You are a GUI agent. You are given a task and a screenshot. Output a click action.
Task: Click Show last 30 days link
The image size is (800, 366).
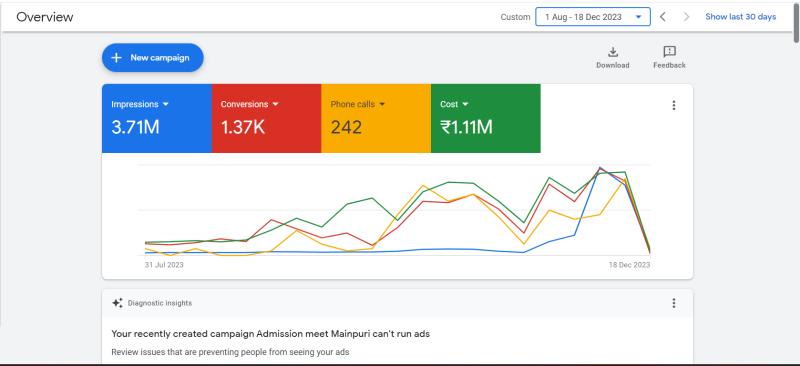pos(740,17)
